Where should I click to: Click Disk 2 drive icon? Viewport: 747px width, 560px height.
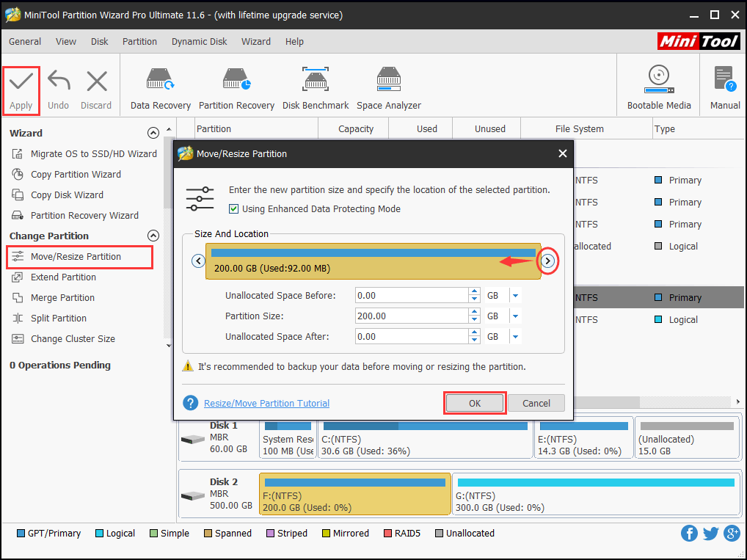(193, 495)
